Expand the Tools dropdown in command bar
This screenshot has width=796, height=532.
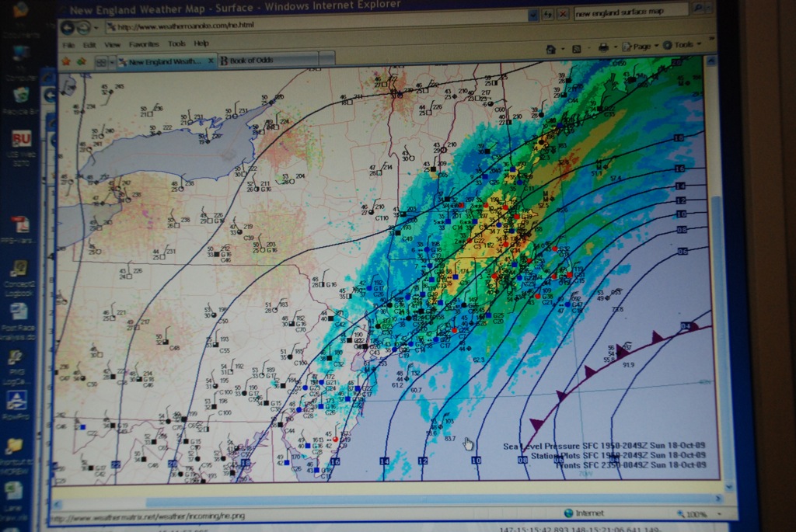tap(679, 45)
